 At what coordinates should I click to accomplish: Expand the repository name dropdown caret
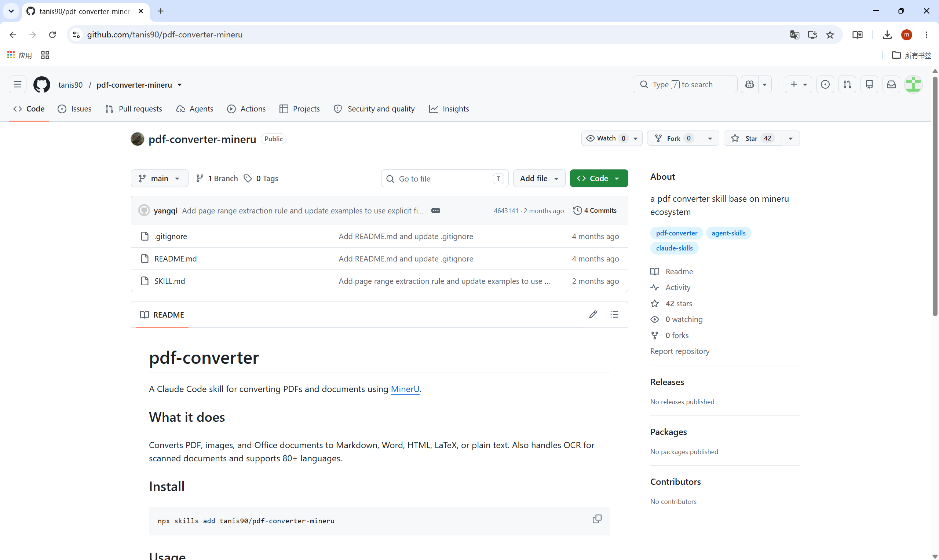coord(180,84)
